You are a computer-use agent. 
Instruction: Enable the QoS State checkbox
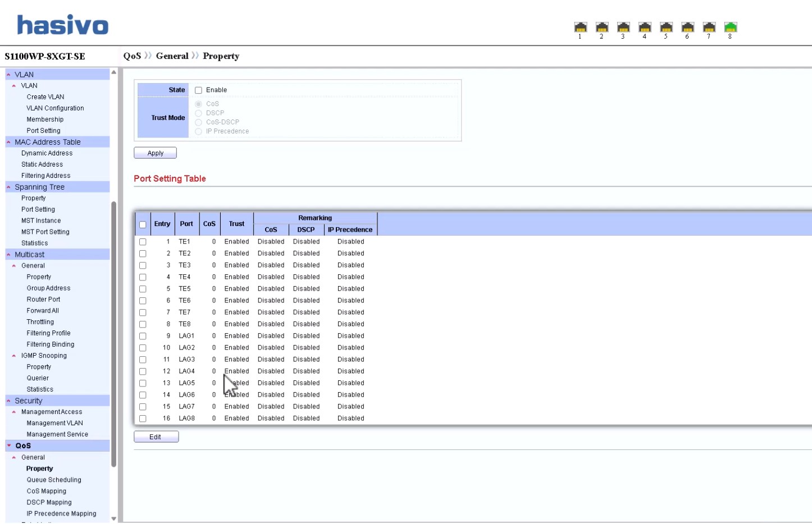point(198,90)
